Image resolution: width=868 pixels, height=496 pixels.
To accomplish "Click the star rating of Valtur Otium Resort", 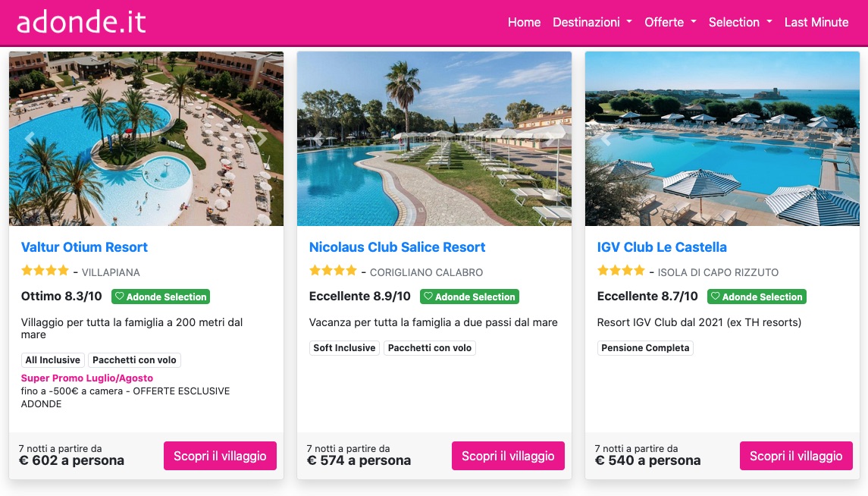I will 45,271.
